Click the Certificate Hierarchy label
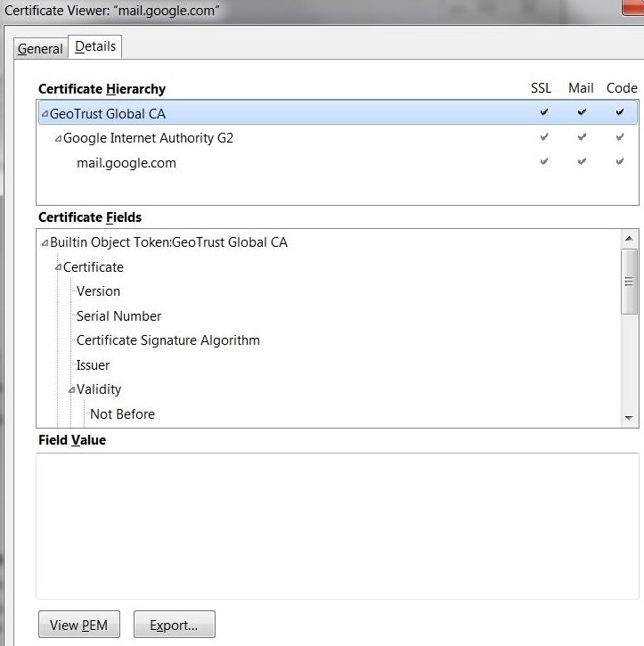This screenshot has width=644, height=646. click(x=102, y=89)
